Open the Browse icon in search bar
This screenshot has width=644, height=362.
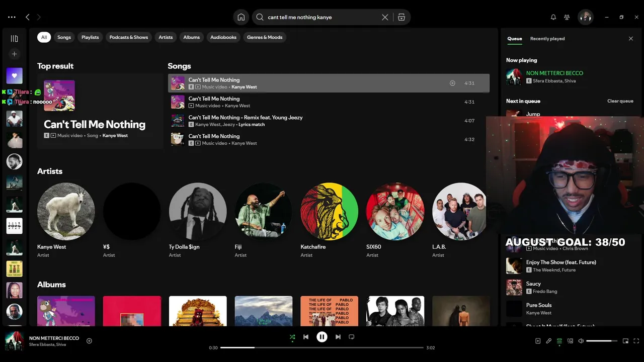(x=401, y=17)
